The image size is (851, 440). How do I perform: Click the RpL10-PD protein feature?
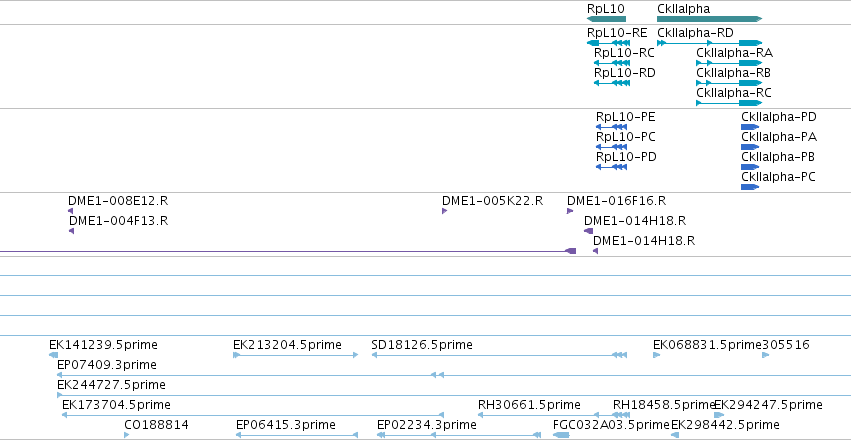612,167
